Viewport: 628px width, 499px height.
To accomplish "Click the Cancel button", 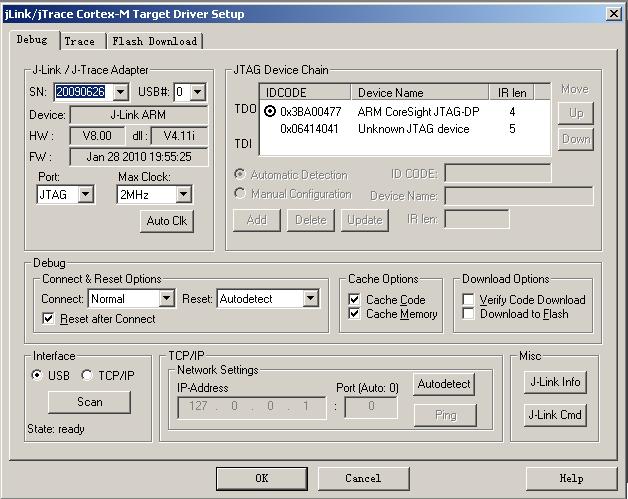I will click(x=364, y=479).
